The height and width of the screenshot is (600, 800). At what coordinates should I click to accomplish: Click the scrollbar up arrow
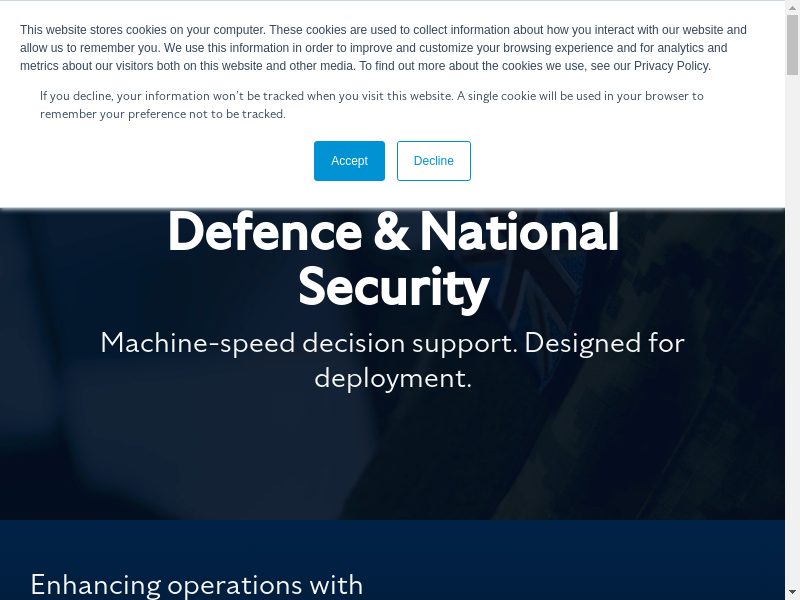click(792, 8)
